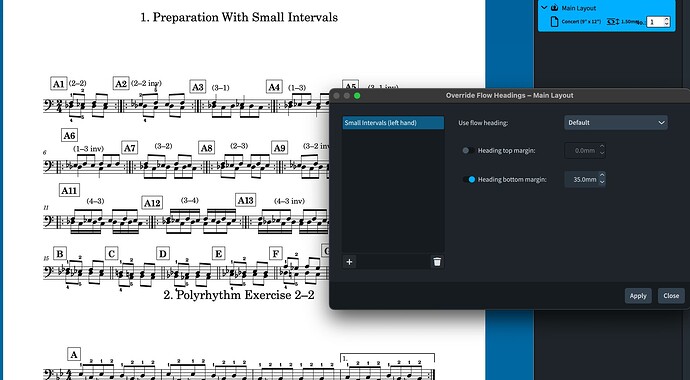Click the A9 rehearsal mark
The width and height of the screenshot is (690, 380).
(279, 148)
